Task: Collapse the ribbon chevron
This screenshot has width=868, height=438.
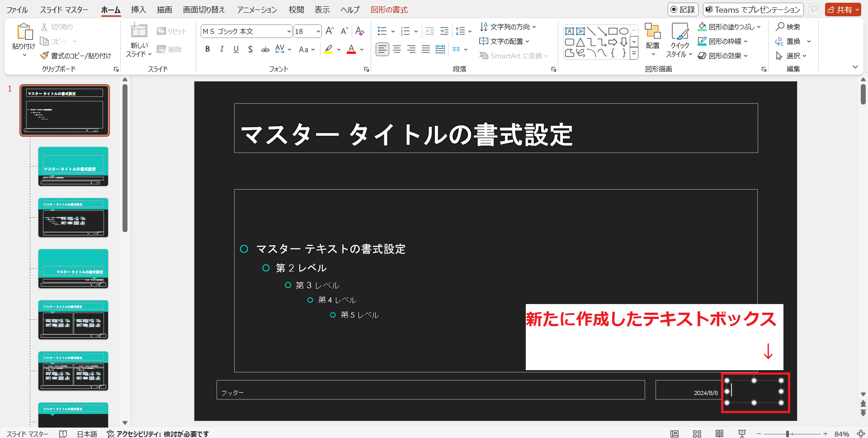Action: click(x=855, y=67)
